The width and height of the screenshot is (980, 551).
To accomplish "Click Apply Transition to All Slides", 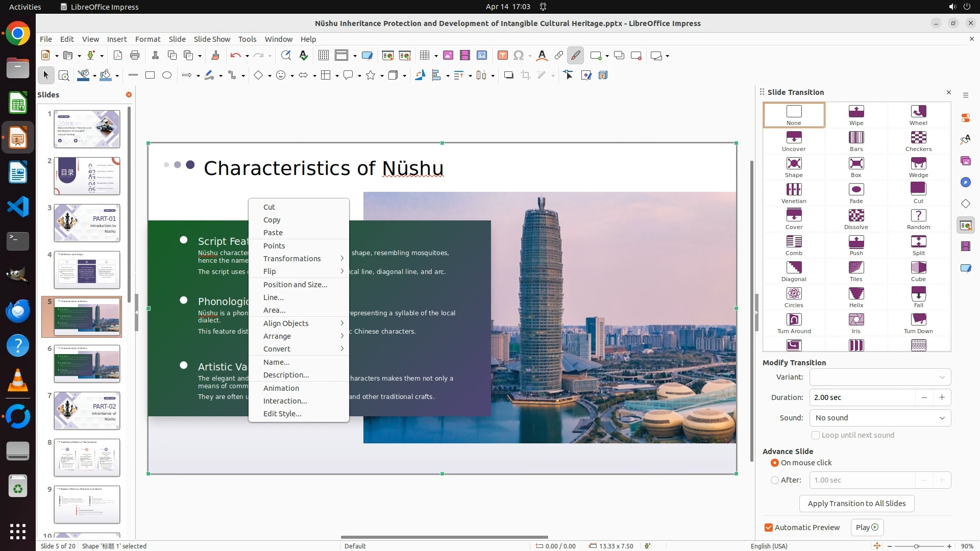I will 856,504.
